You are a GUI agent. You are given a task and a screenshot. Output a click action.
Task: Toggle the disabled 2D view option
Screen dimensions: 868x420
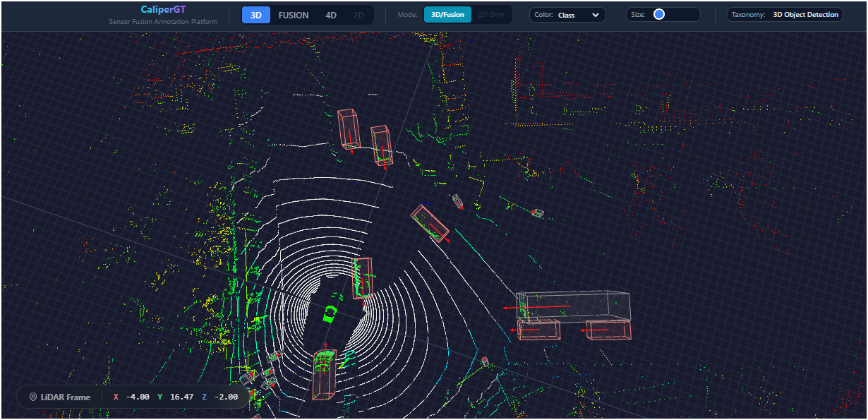358,15
